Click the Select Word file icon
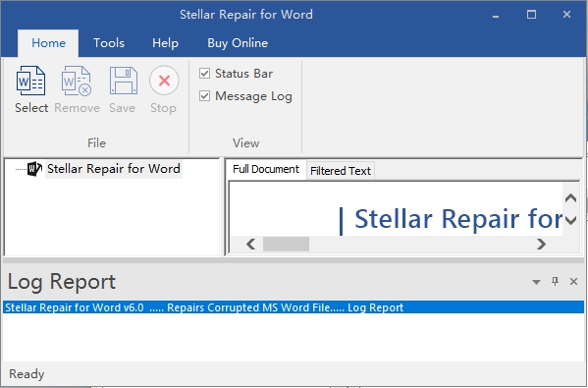Screen dimensions: 588x388 click(30, 81)
